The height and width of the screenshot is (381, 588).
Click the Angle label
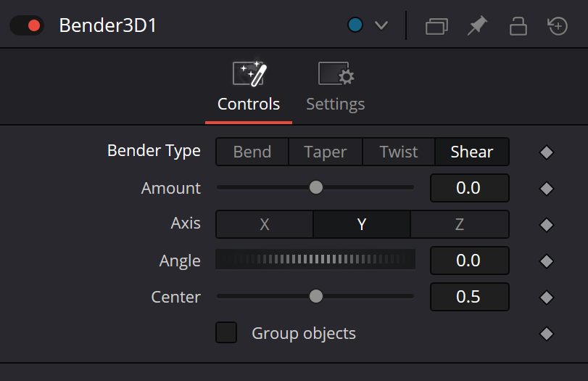[180, 261]
